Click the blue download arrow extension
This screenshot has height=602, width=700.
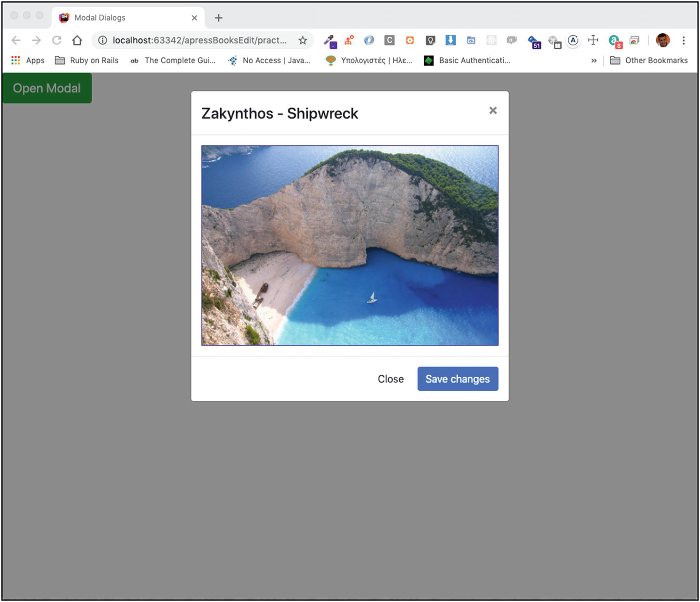[x=450, y=40]
